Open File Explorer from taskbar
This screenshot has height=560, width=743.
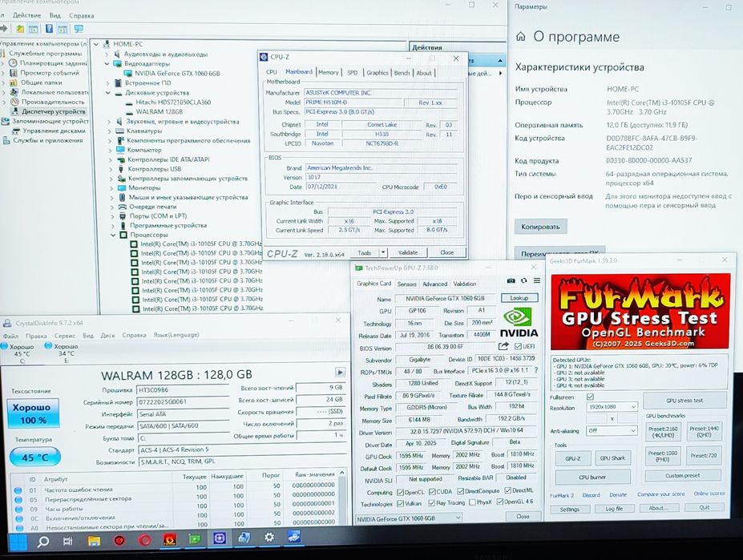(94, 540)
